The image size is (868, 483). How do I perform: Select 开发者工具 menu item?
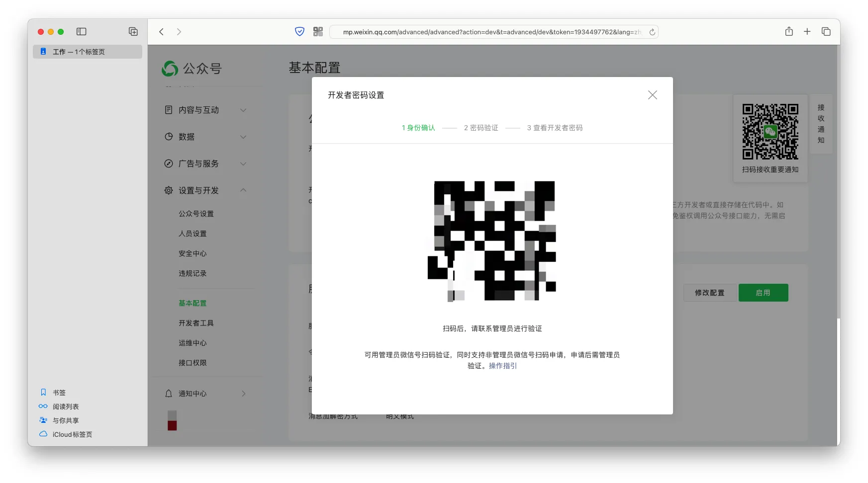[196, 323]
